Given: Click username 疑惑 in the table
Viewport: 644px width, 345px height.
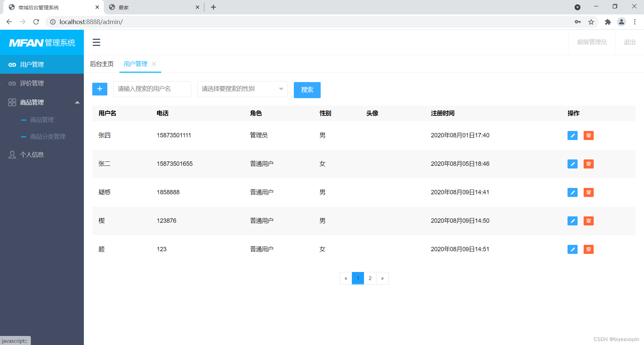Looking at the screenshot, I should click(104, 192).
